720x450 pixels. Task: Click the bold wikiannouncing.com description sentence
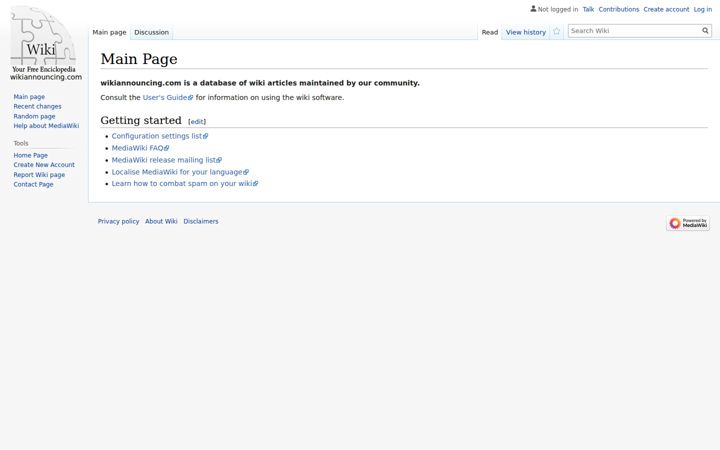pyautogui.click(x=260, y=83)
